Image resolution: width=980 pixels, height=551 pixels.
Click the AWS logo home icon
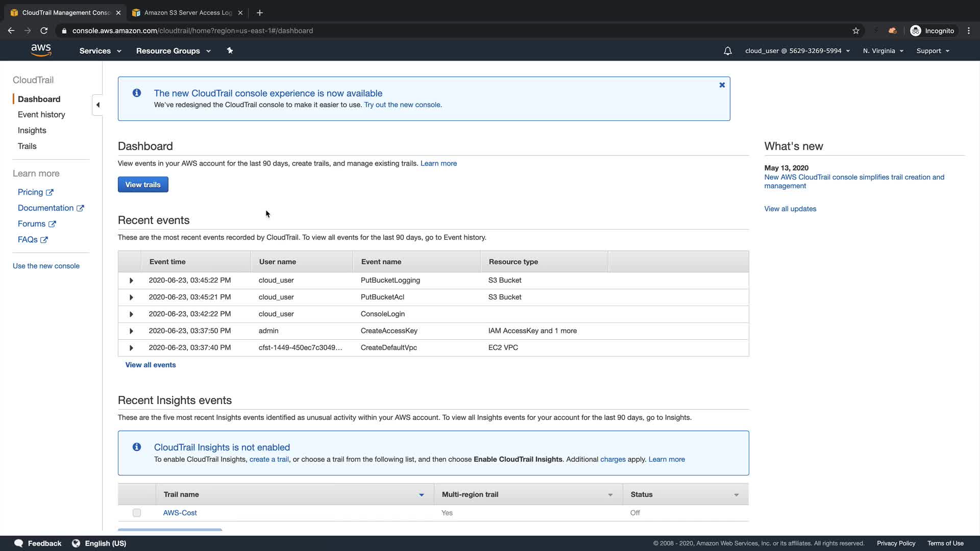41,50
